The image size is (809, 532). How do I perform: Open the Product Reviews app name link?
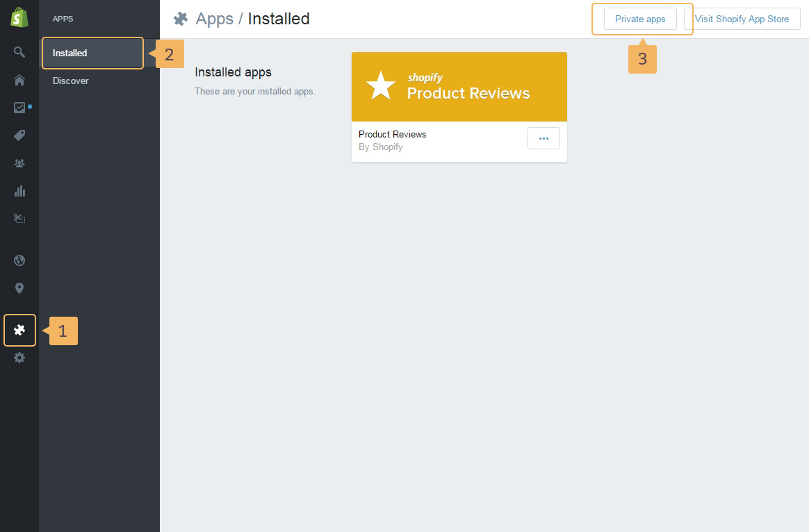click(x=392, y=134)
